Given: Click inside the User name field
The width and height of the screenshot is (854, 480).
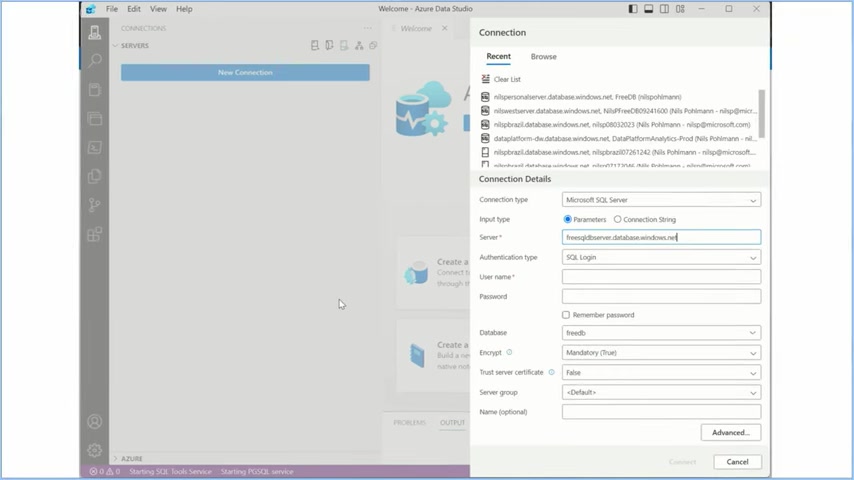Looking at the screenshot, I should 661,277.
